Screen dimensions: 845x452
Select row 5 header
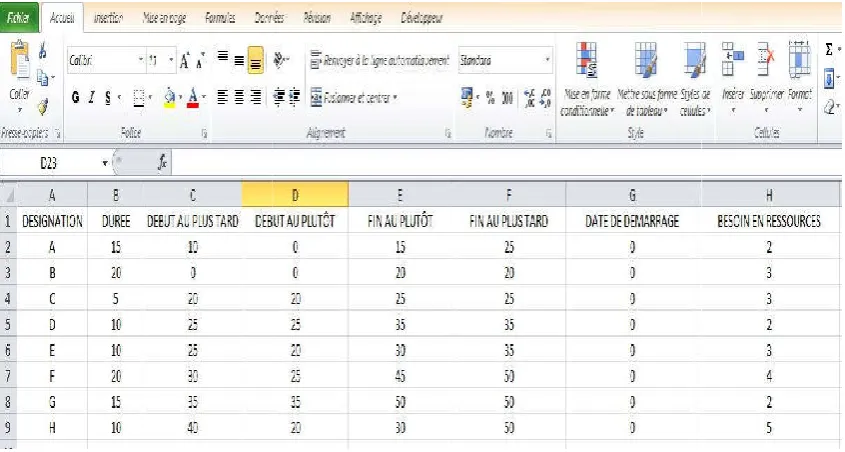pos(8,324)
